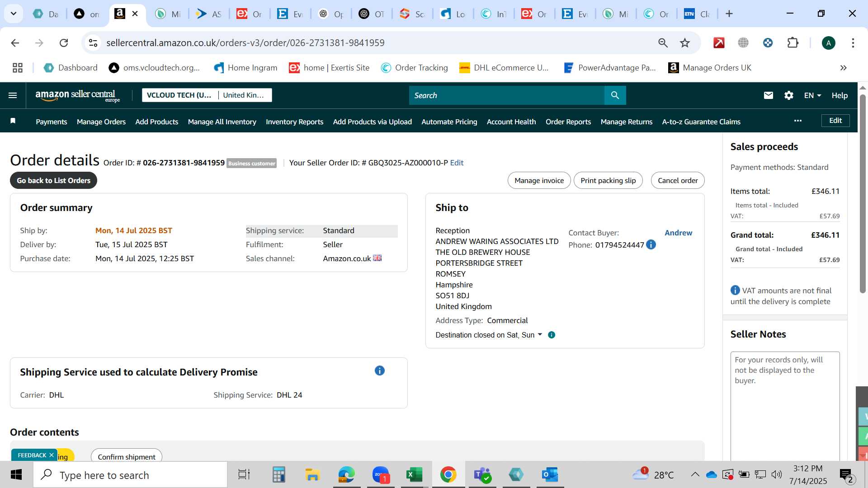Viewport: 868px width, 488px height.
Task: Click Go back to List Orders
Action: (x=53, y=180)
